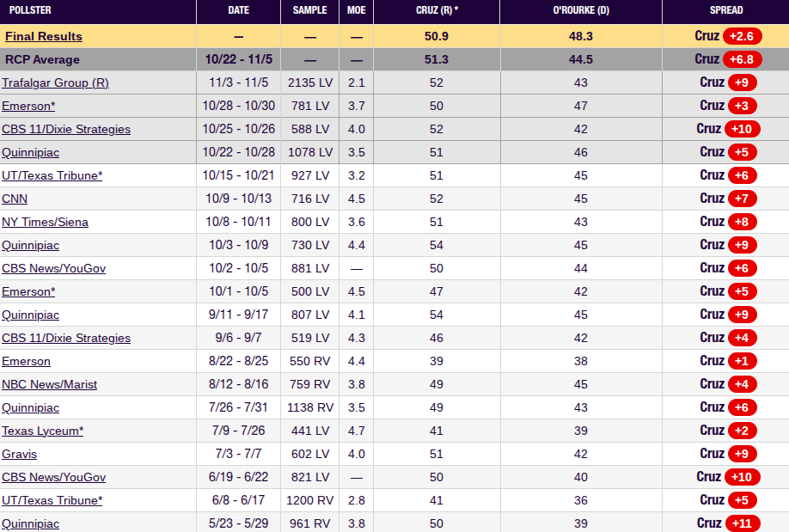Open UT/Texas Tribune* poll from 6/8 - 6/17
Image resolution: width=789 pixels, height=532 pixels.
click(52, 500)
